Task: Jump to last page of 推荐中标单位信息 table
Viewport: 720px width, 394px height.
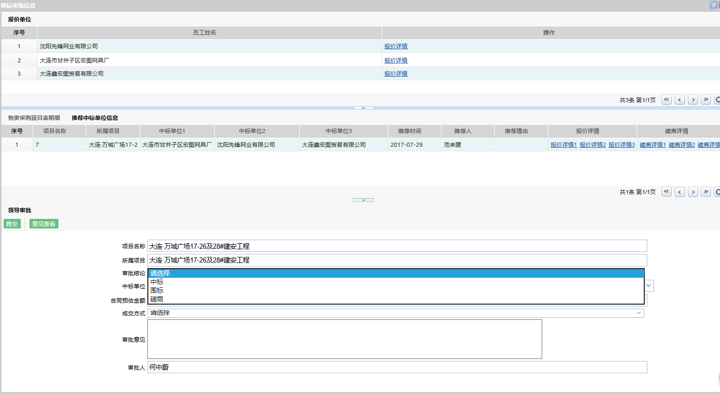Action: pyautogui.click(x=706, y=192)
